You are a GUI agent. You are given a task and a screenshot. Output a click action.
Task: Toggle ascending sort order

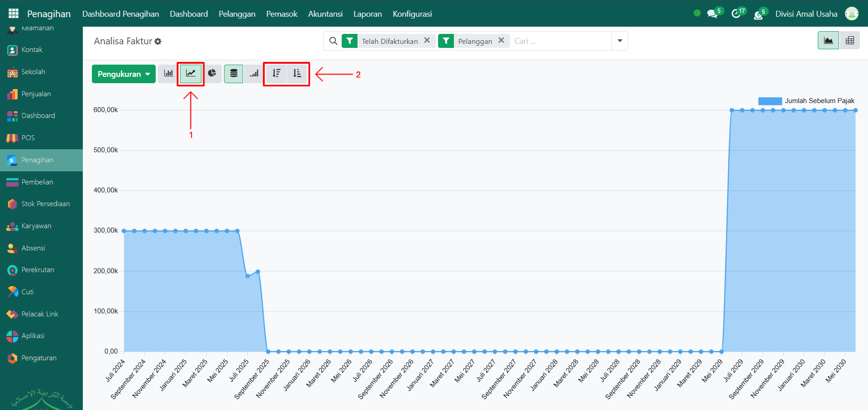click(x=297, y=74)
